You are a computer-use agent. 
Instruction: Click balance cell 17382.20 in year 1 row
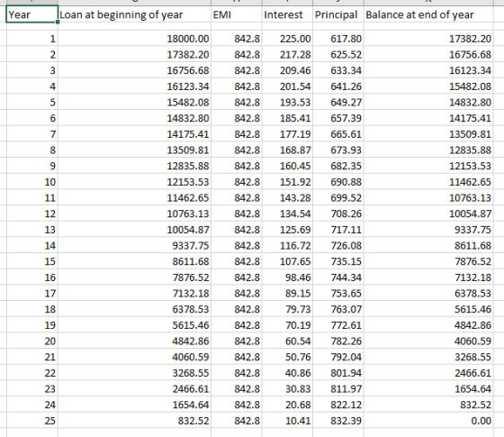(x=428, y=39)
